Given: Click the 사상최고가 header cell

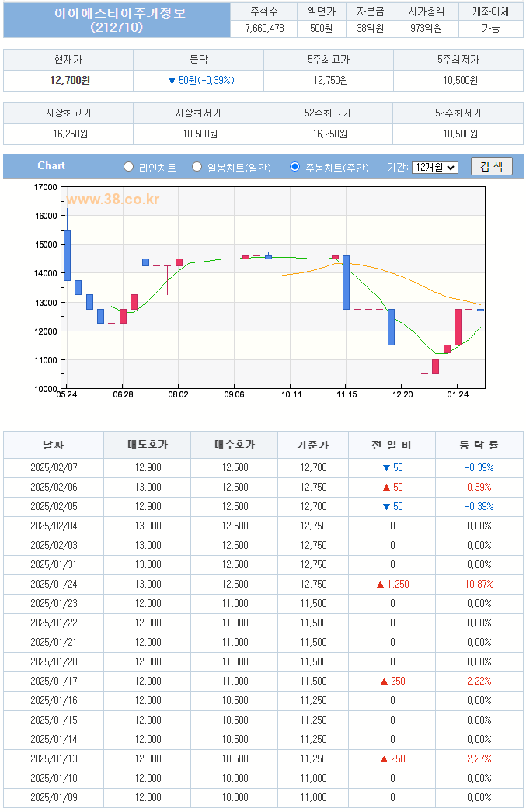Looking at the screenshot, I should [x=68, y=113].
